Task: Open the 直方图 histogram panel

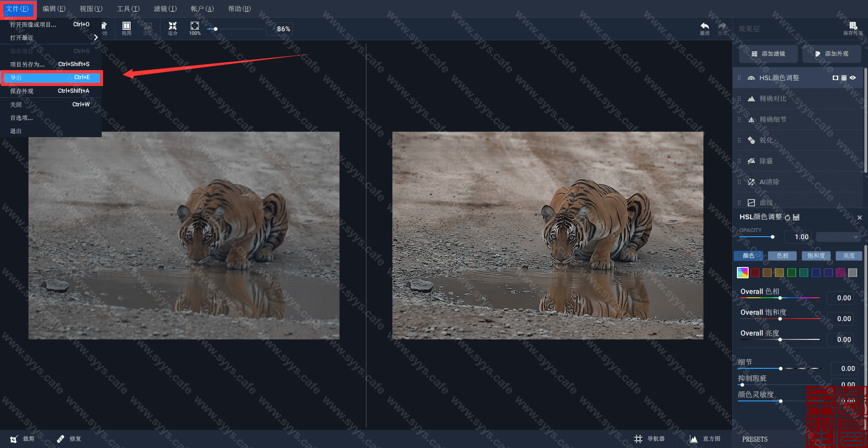Action: click(x=705, y=438)
